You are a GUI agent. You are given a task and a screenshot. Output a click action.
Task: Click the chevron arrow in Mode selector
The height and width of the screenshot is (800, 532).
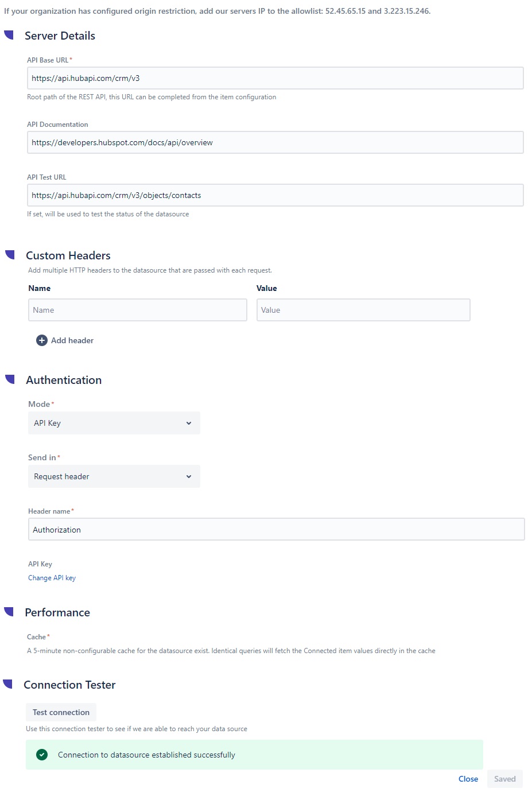(x=189, y=423)
